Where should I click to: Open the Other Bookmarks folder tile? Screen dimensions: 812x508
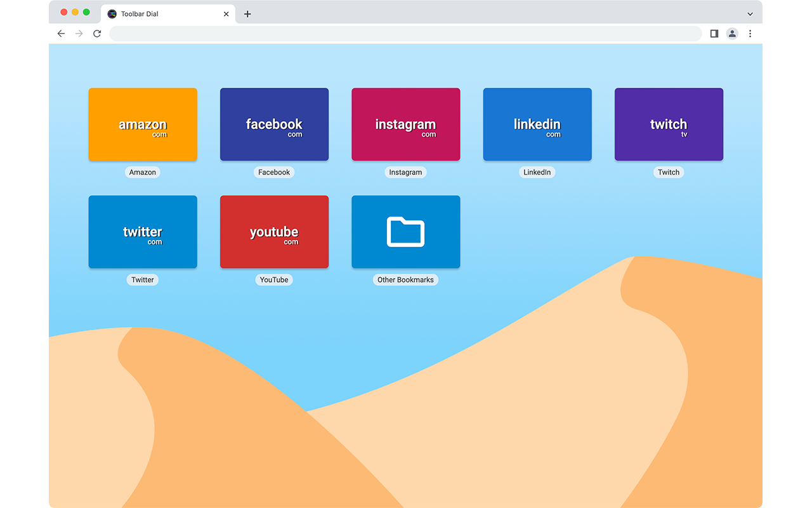coord(406,232)
